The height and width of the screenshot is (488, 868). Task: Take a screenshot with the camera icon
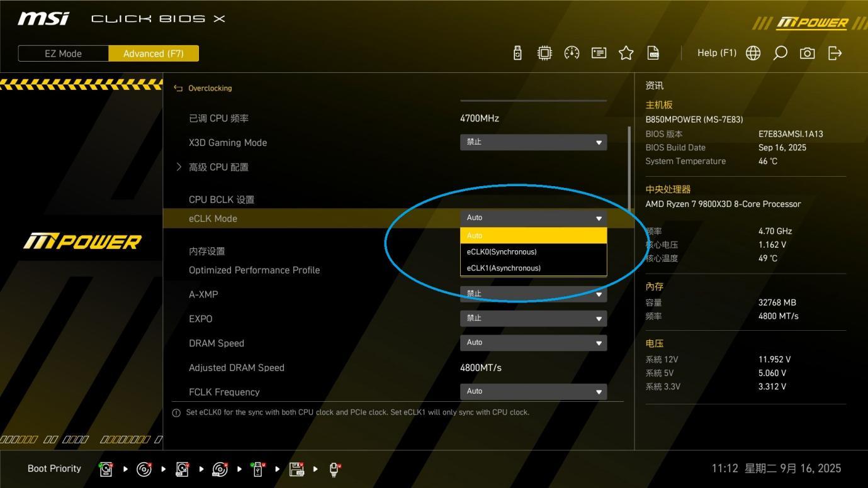click(x=807, y=53)
